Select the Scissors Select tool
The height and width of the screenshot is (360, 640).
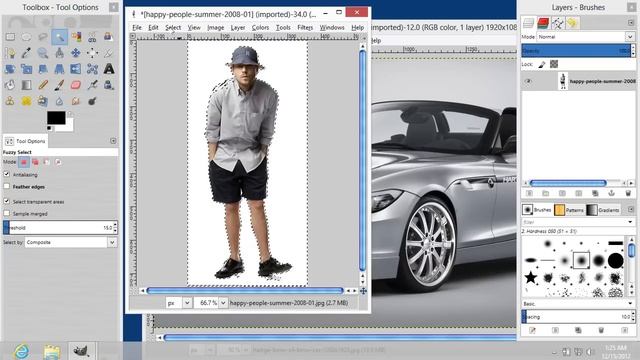point(92,37)
